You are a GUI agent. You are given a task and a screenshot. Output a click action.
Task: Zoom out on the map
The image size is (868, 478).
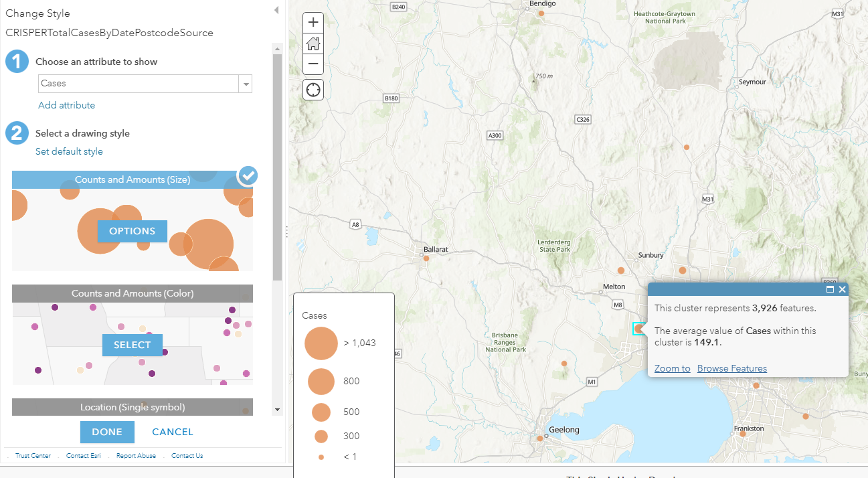pyautogui.click(x=313, y=65)
